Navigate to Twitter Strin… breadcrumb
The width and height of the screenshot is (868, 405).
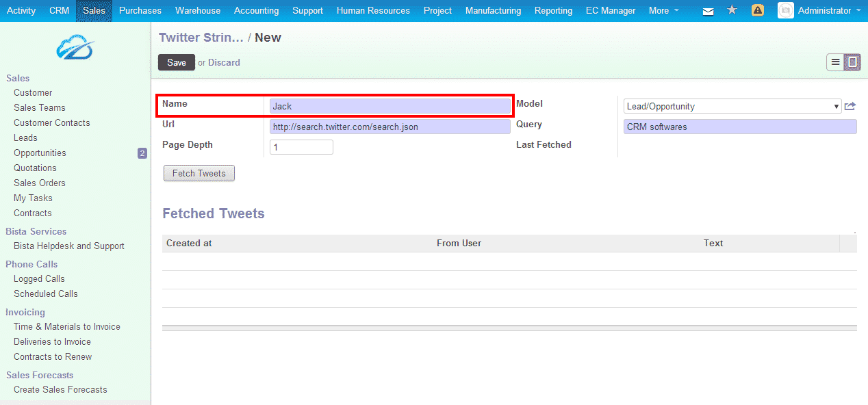pyautogui.click(x=201, y=38)
